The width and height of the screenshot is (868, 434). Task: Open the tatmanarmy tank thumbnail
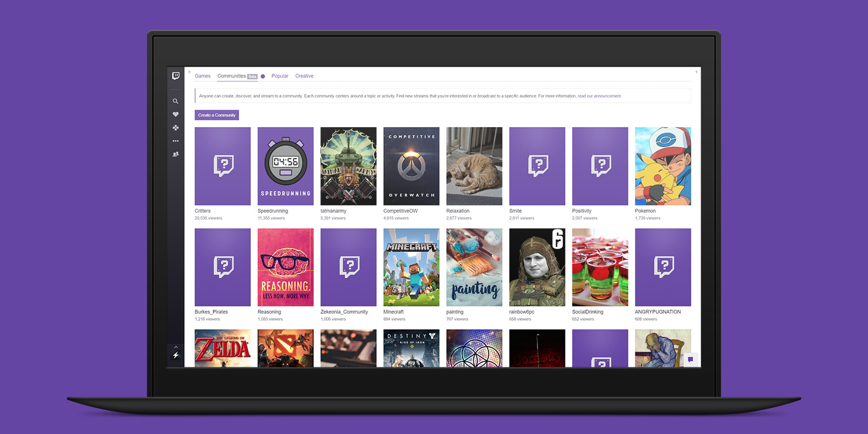(x=348, y=166)
